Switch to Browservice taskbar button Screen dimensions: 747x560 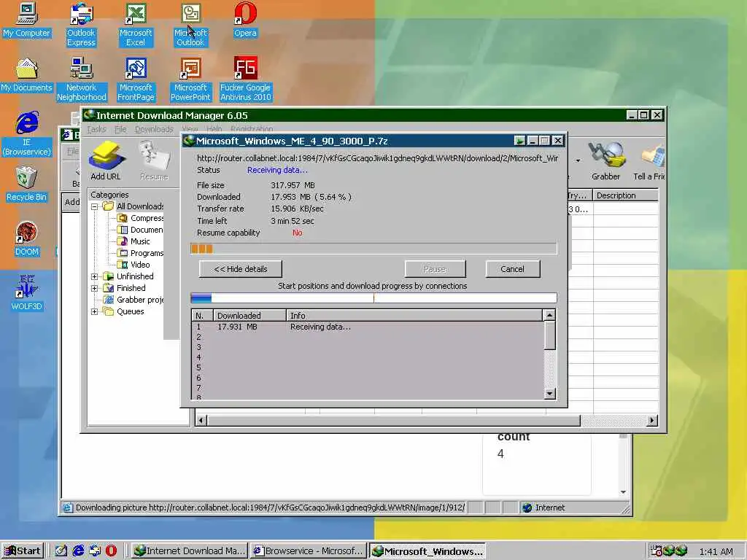tap(309, 551)
